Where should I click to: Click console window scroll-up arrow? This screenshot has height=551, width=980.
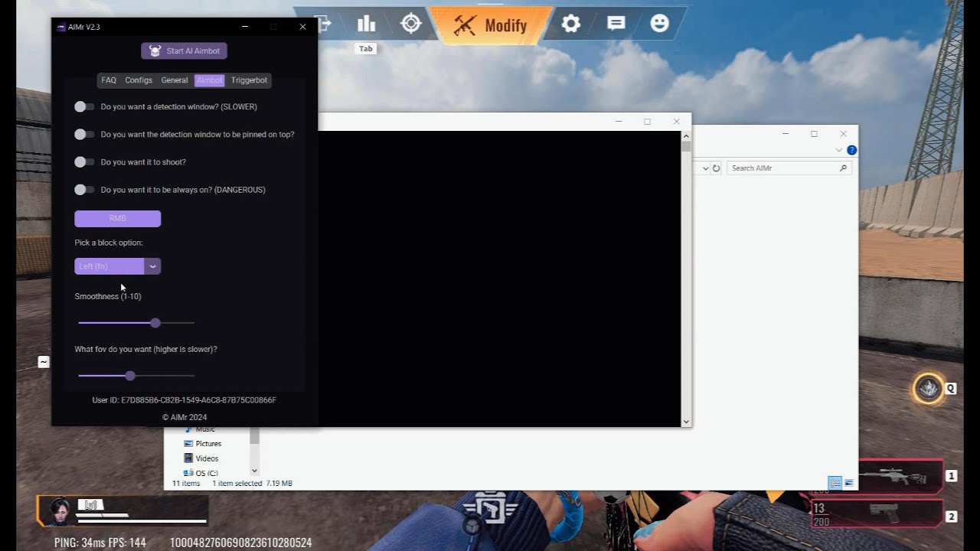(686, 136)
